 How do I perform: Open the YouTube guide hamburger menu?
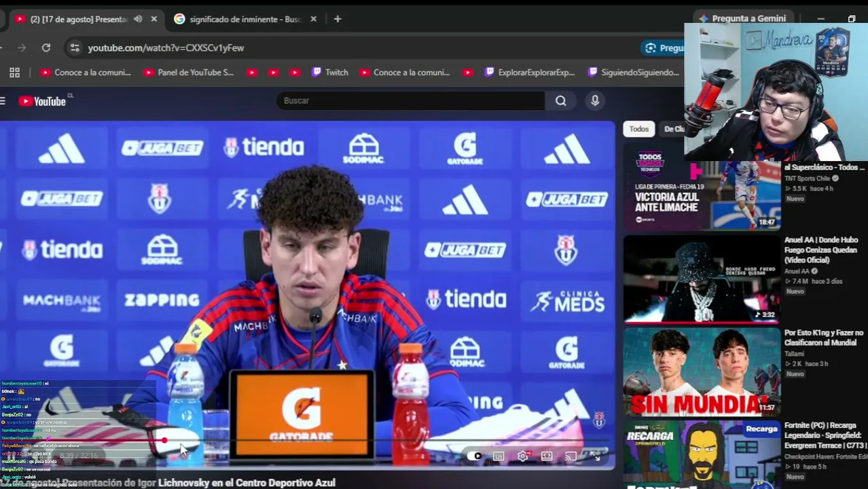(x=3, y=101)
